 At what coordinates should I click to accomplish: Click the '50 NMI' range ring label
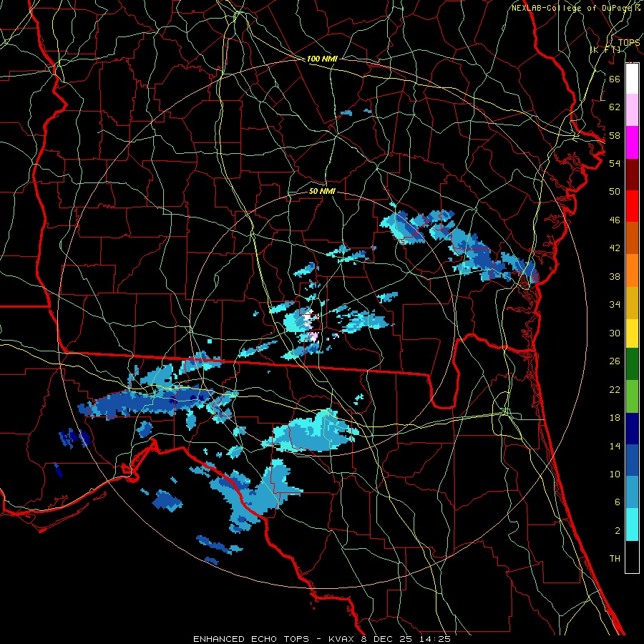click(322, 191)
